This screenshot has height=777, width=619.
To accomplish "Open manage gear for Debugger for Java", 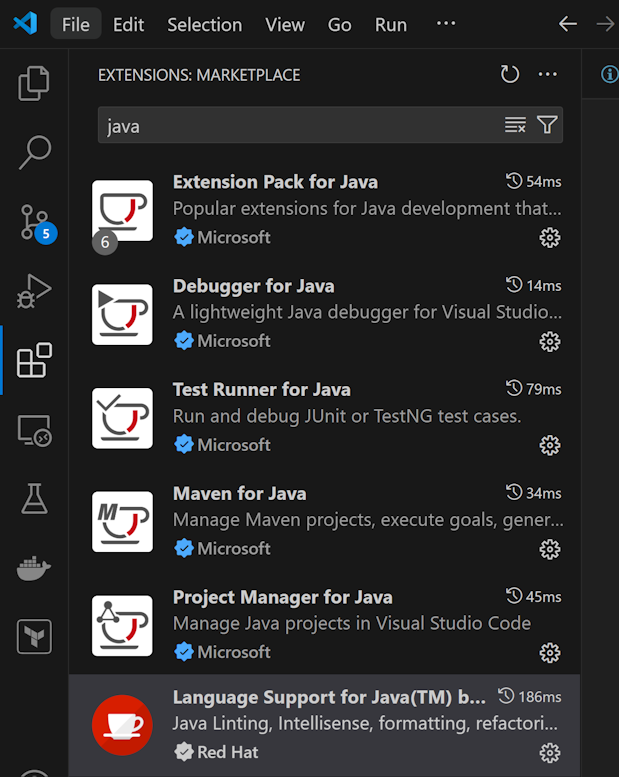I will (550, 341).
